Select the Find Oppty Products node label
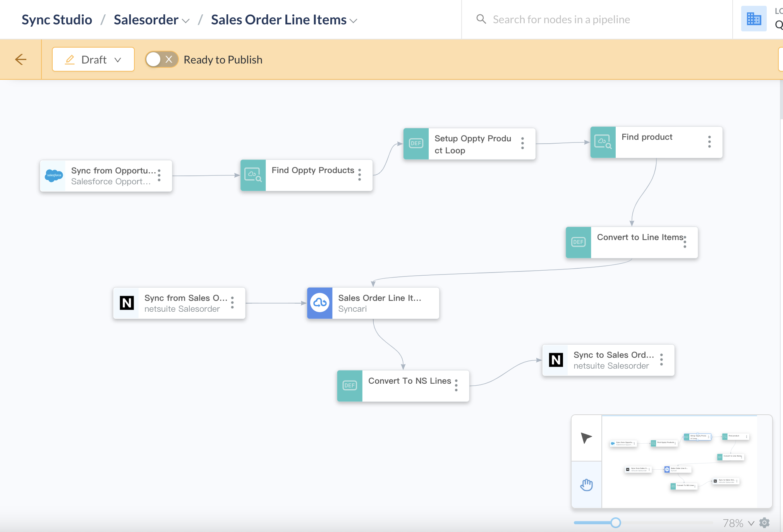This screenshot has width=783, height=532. [x=313, y=170]
